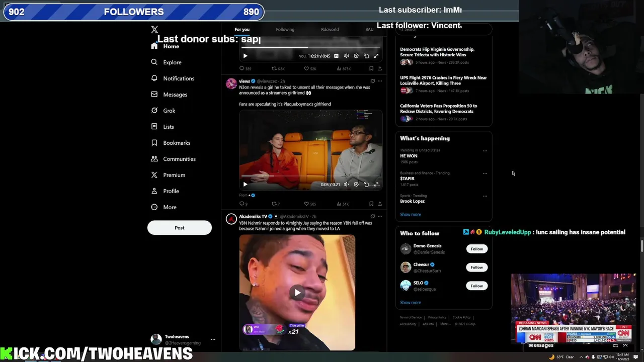Unmute the N3on video
Screen dimensions: 644x362
pos(346,185)
